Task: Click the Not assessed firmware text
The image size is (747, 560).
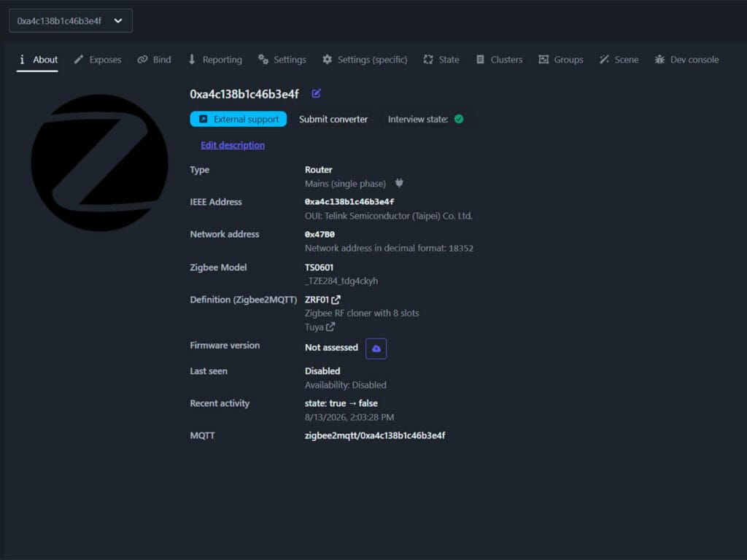Action: click(x=332, y=348)
